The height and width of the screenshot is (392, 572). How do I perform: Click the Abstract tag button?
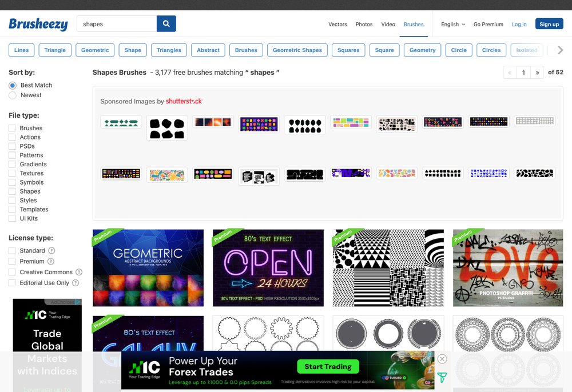[208, 50]
